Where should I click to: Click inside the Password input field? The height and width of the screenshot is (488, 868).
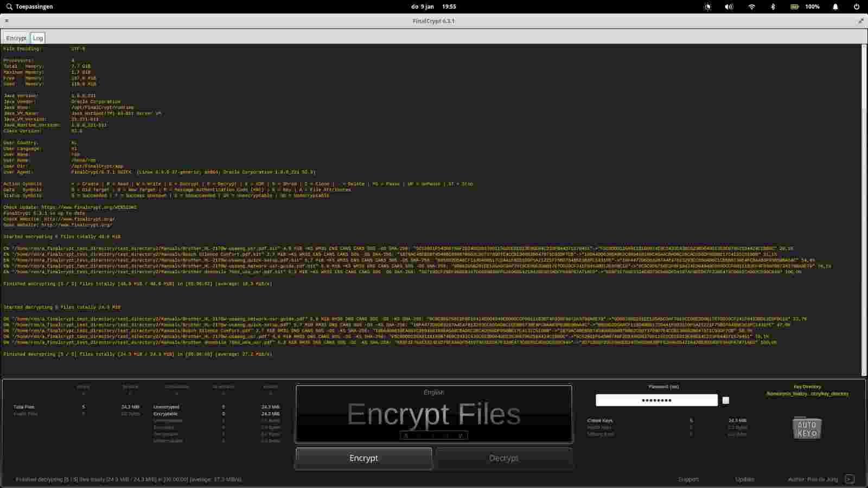656,400
